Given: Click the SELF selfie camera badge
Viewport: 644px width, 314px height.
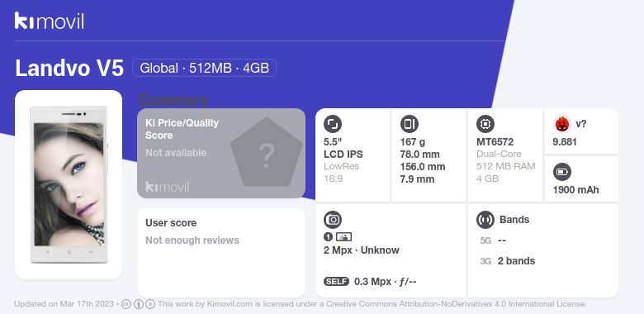Looking at the screenshot, I should (336, 282).
